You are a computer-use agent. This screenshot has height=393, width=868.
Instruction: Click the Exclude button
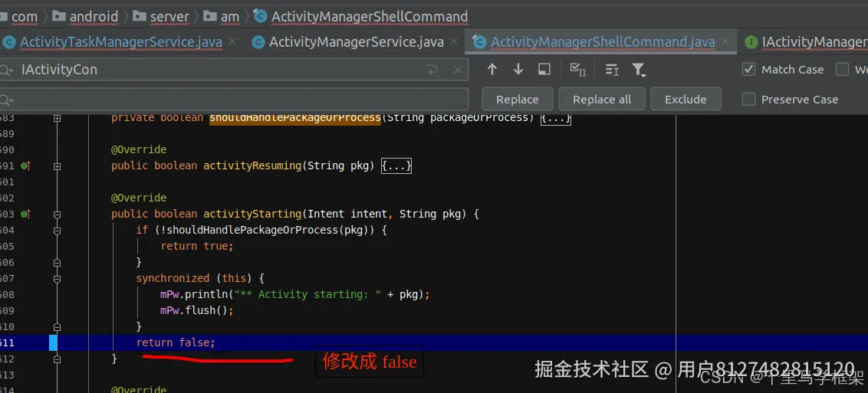(686, 100)
